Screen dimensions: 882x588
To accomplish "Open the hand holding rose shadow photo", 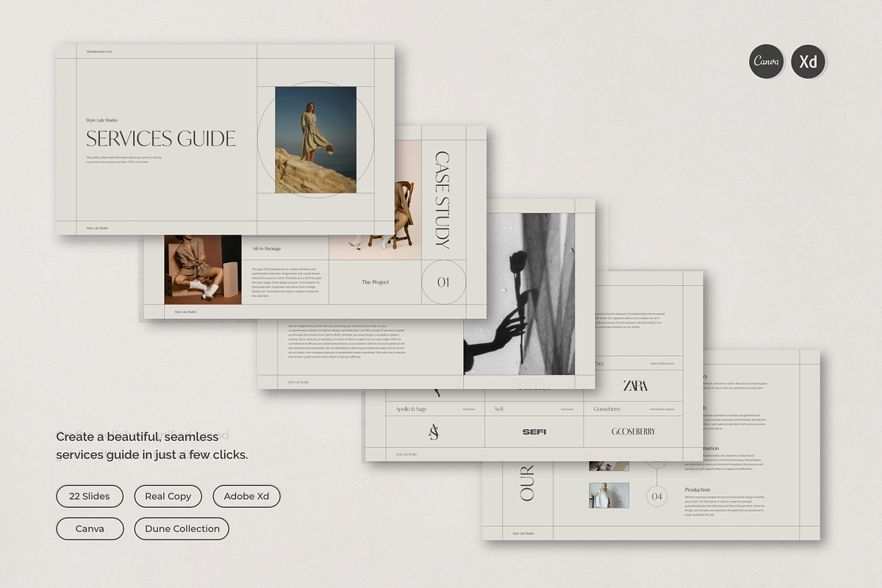I will point(519,294).
